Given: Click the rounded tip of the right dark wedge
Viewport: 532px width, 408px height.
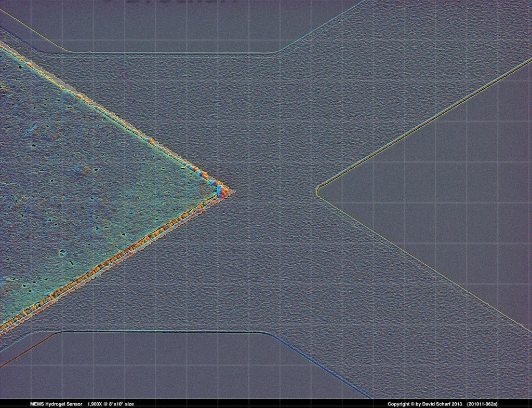Looking at the screenshot, I should click(317, 192).
